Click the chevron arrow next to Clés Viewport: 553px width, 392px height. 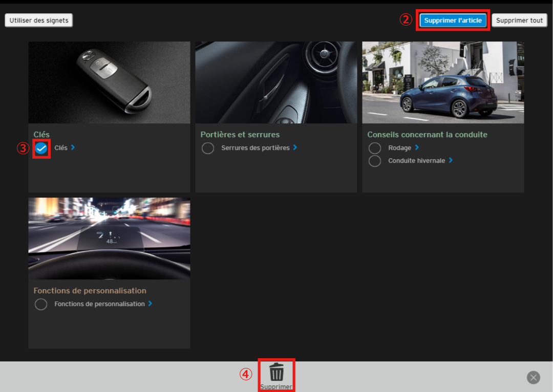(x=73, y=147)
